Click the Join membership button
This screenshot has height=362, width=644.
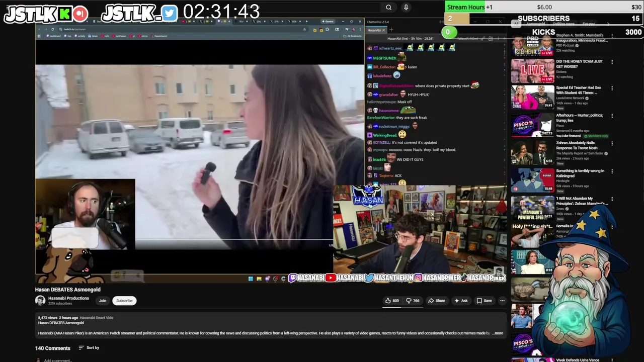103,301
